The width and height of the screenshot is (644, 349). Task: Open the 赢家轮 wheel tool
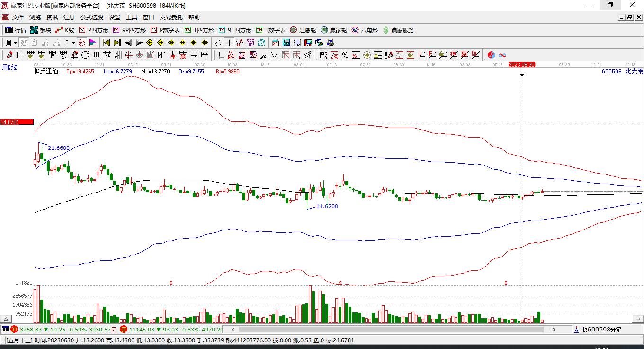click(x=334, y=30)
